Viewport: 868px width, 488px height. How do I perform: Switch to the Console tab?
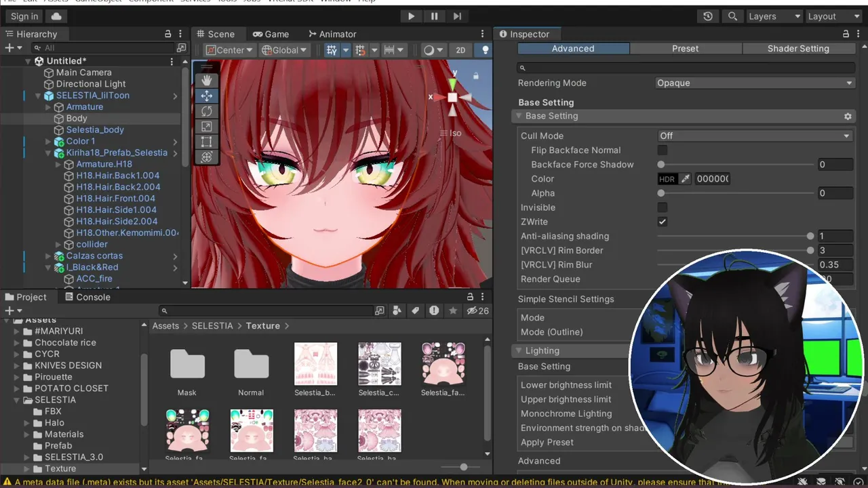(87, 297)
